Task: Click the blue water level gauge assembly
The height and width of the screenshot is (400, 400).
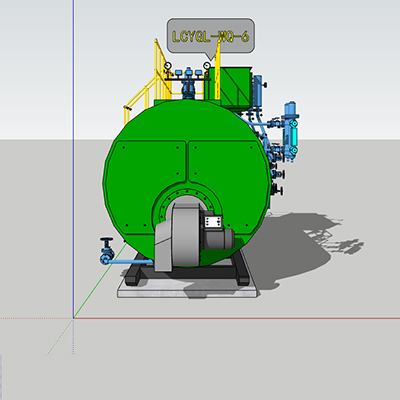Action: click(290, 131)
